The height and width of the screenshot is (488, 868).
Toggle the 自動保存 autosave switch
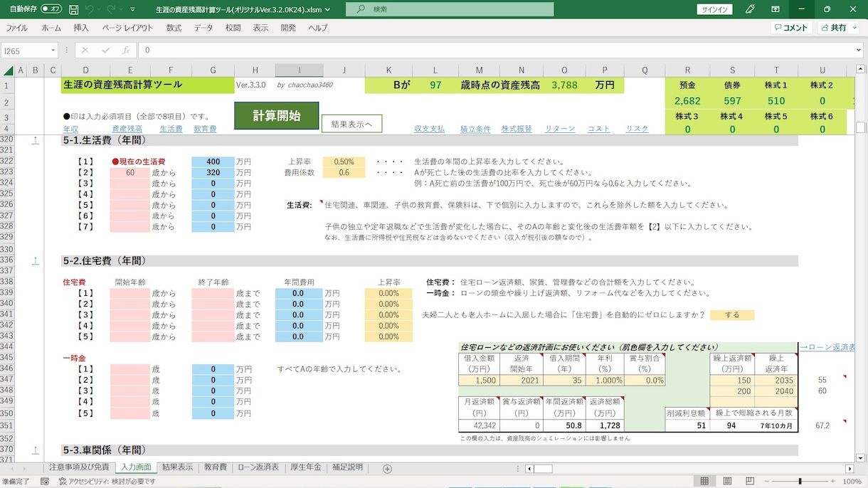(x=51, y=9)
